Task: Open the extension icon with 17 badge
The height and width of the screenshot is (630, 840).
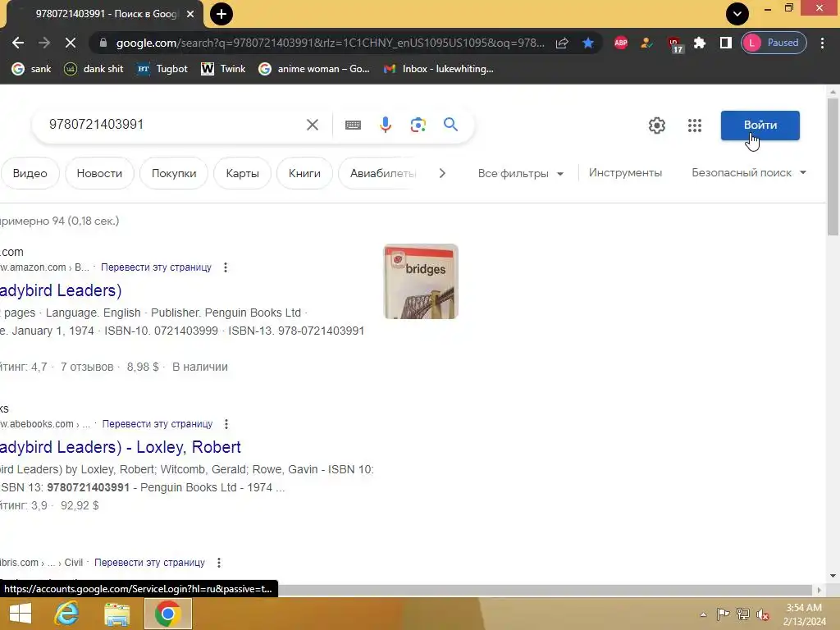Action: [x=674, y=44]
